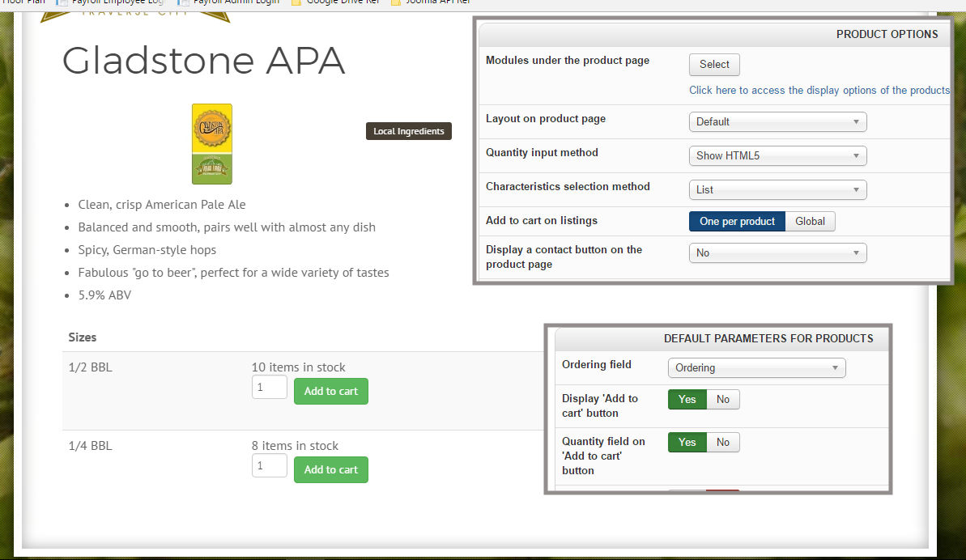966x560 pixels.
Task: Set Display 'Add to cart' button to Yes
Action: click(x=687, y=400)
